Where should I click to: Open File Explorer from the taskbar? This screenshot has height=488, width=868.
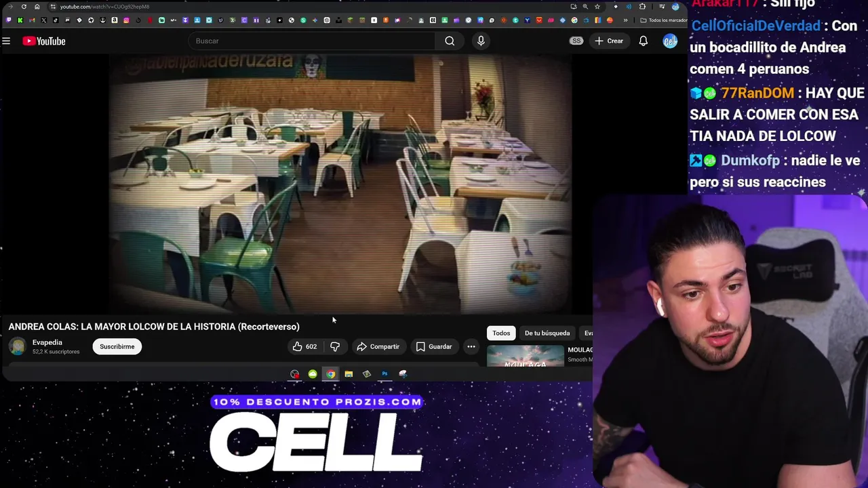click(x=349, y=374)
